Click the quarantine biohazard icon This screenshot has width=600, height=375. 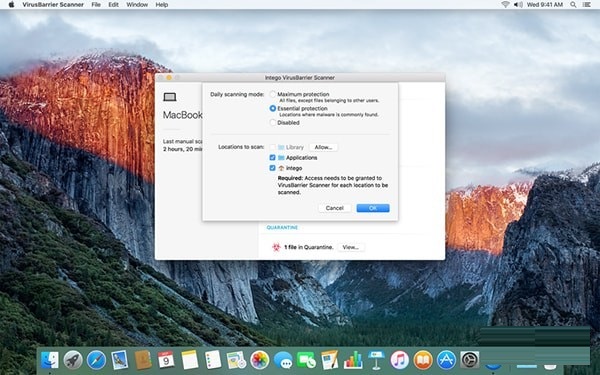(x=276, y=247)
